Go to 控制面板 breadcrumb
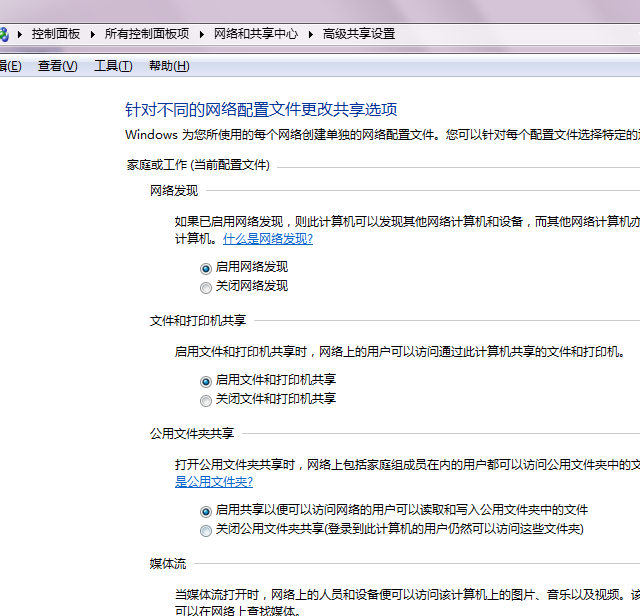This screenshot has width=640, height=616. [56, 34]
